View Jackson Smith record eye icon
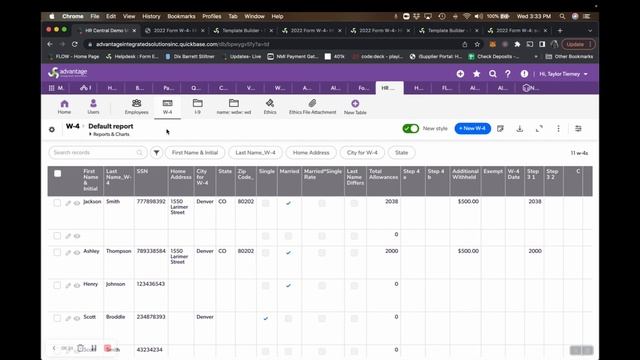The height and width of the screenshot is (360, 640). pyautogui.click(x=77, y=203)
